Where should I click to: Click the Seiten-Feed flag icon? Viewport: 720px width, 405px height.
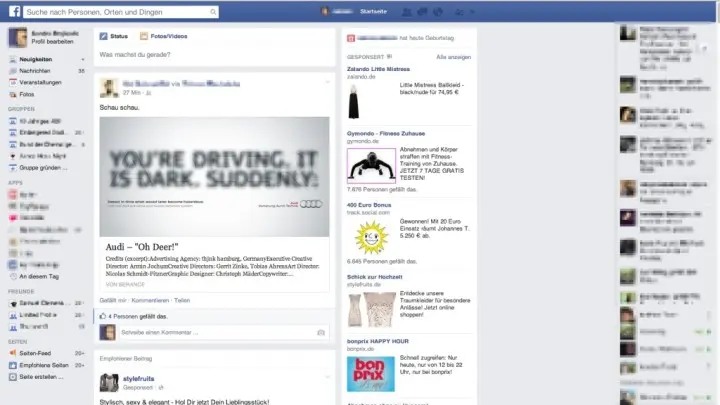click(x=13, y=353)
